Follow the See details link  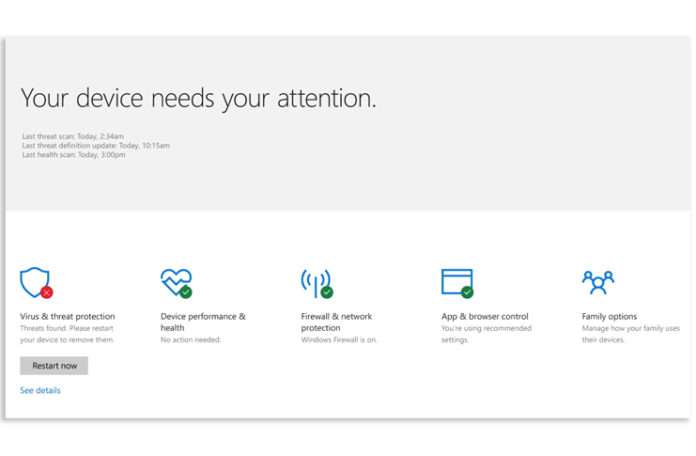point(40,390)
